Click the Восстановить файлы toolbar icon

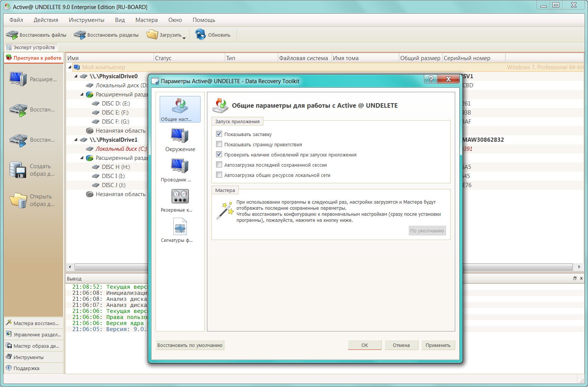pos(12,35)
